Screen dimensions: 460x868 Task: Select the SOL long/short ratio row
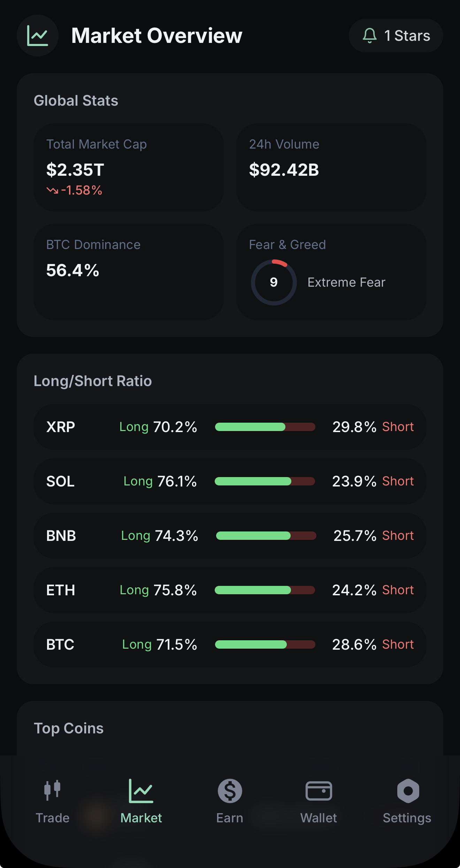point(230,481)
